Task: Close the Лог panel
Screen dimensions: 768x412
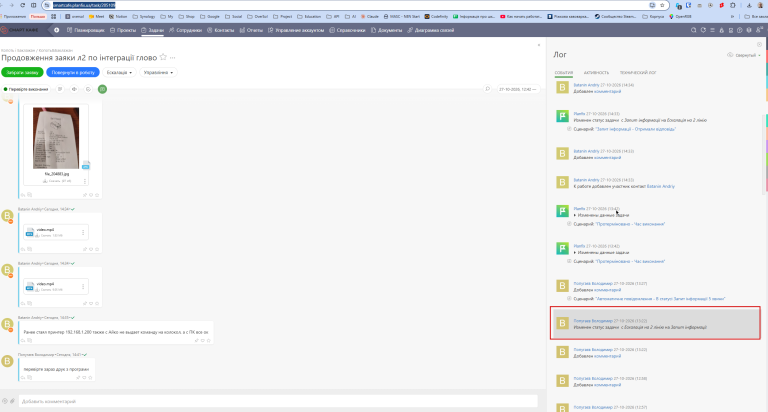Action: coord(759,45)
